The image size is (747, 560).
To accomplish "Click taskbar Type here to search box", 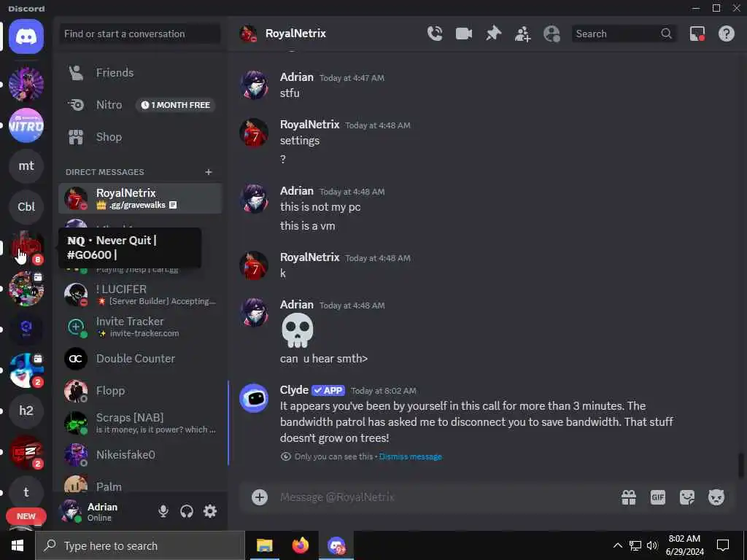I will [140, 545].
